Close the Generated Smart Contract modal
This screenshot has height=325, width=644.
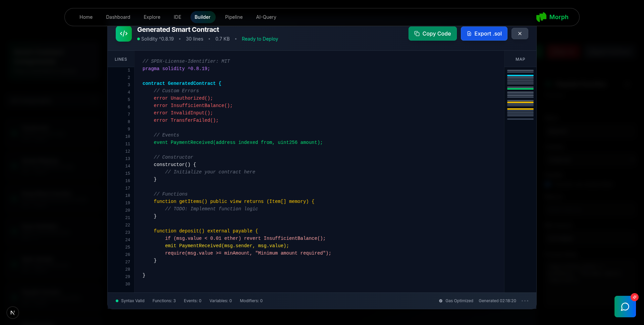(520, 34)
